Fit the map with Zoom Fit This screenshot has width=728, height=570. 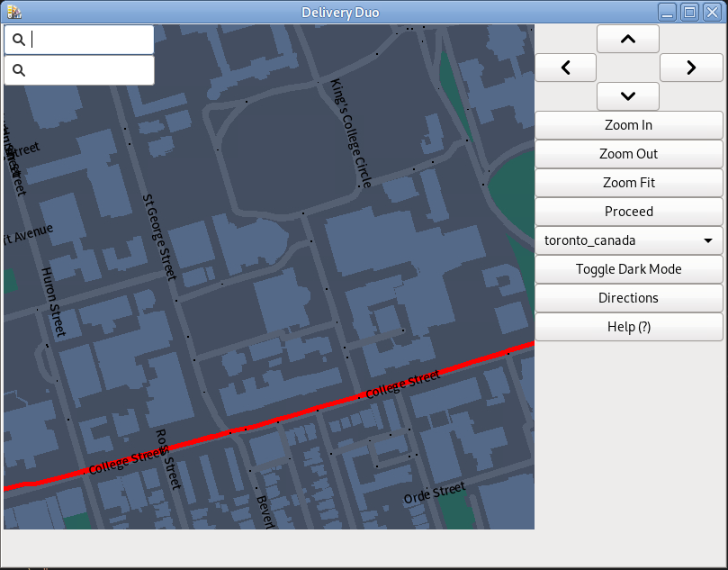(x=628, y=183)
